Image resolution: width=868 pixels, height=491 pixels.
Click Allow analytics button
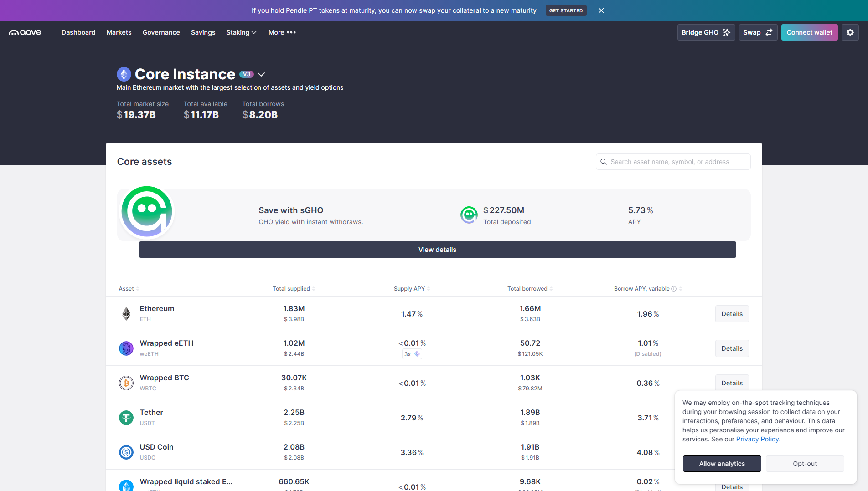pyautogui.click(x=722, y=464)
